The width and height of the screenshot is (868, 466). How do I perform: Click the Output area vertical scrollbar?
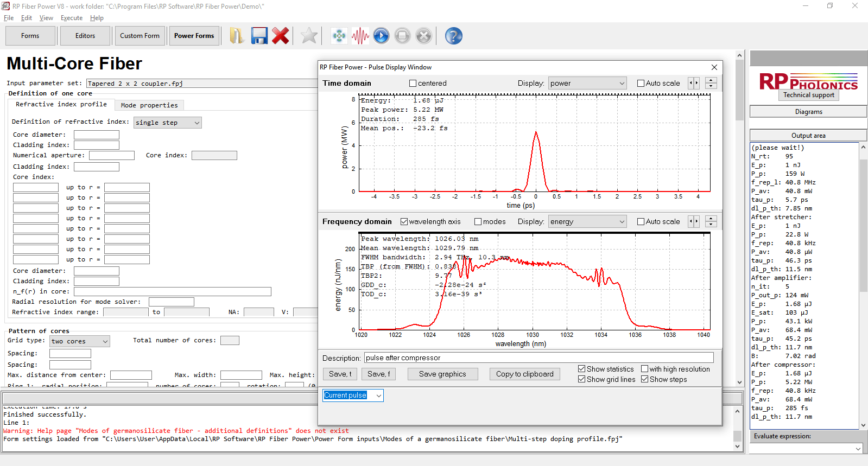click(864, 286)
